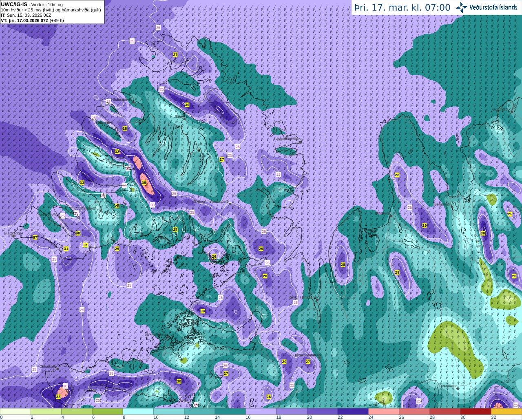Select the Stykkishólmur station label
The width and height of the screenshot is (522, 420).
click(x=156, y=334)
